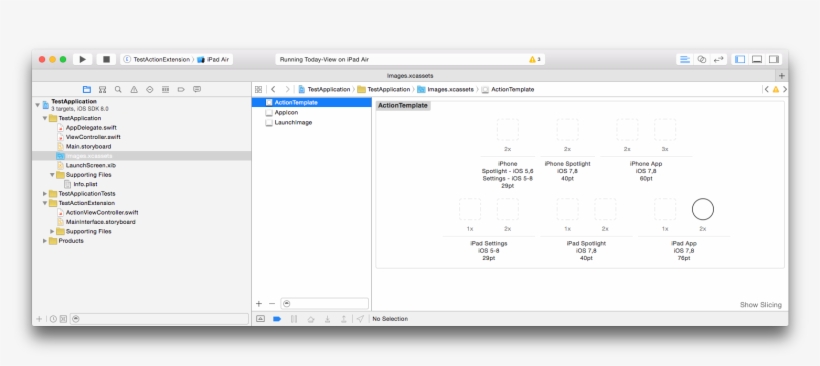Simulate location in debug bar
This screenshot has width=820, height=366.
coord(360,319)
